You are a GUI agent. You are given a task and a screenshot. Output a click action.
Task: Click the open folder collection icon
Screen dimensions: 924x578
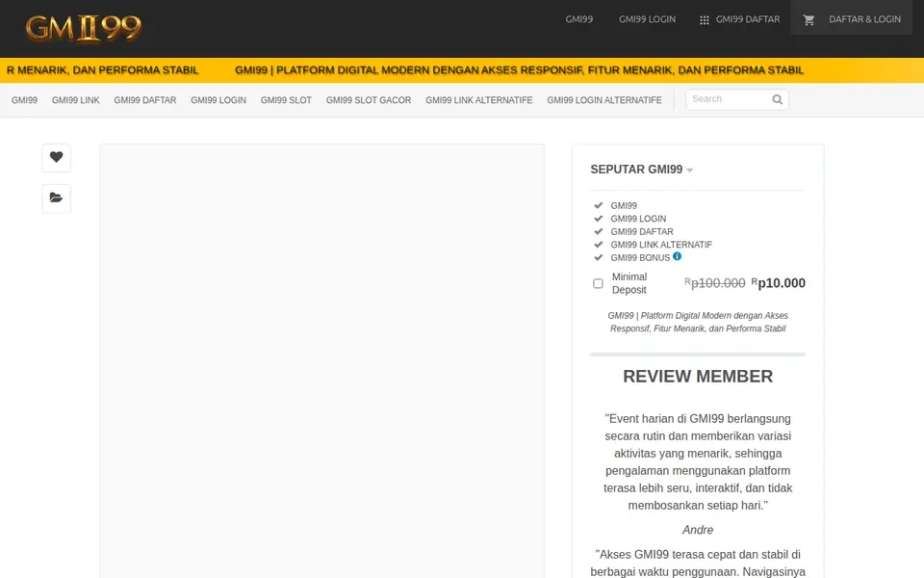(56, 197)
